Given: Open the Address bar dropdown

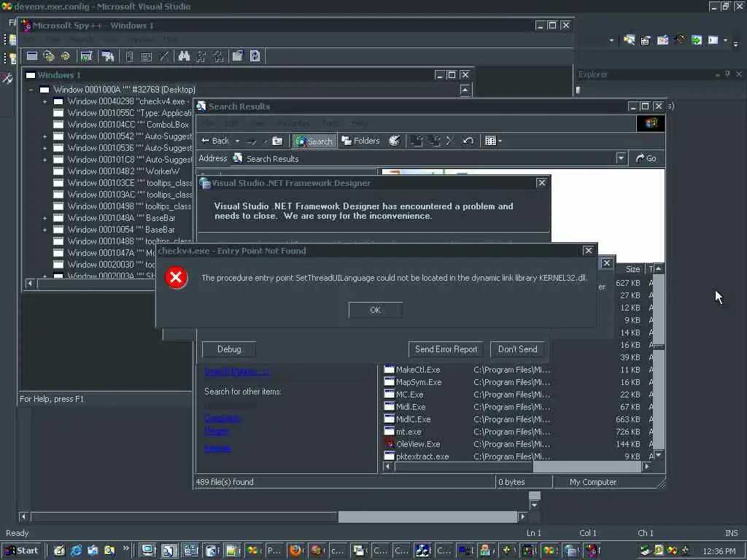Looking at the screenshot, I should click(621, 158).
